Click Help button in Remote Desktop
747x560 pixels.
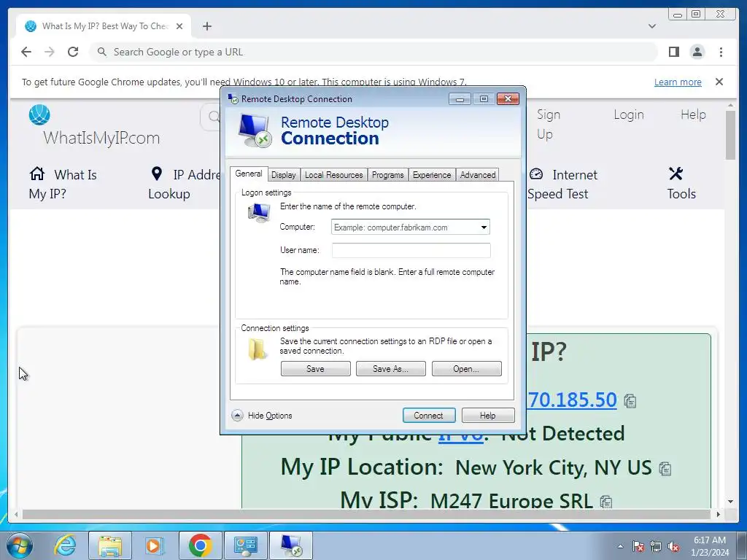488,415
